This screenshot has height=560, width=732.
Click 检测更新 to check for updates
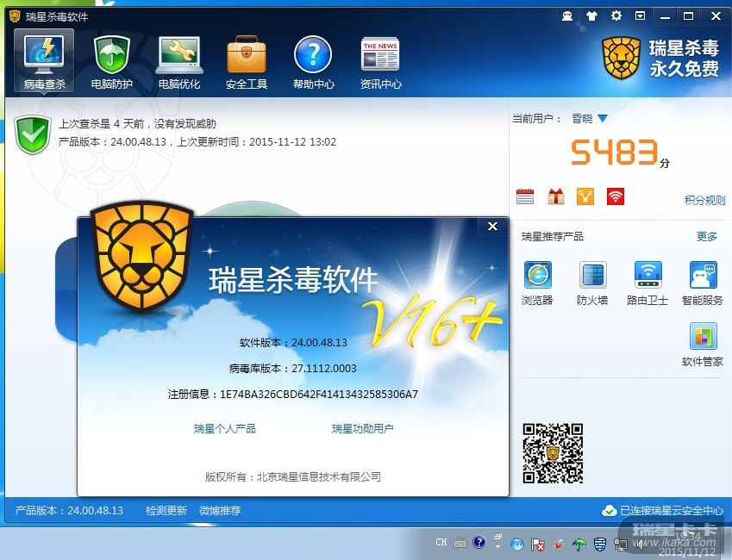pos(166,511)
